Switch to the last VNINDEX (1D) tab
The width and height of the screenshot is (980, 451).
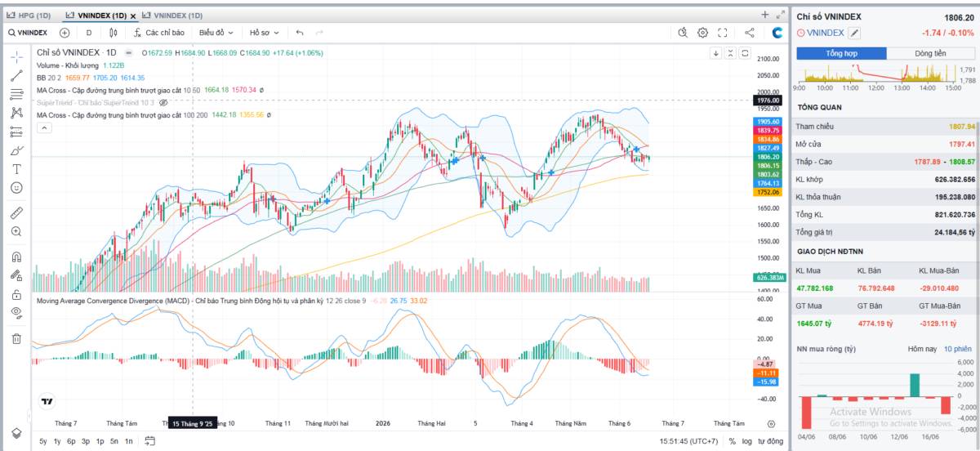pos(172,15)
